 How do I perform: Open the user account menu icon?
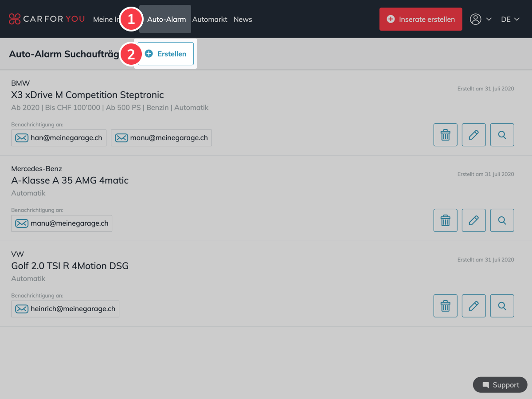[x=476, y=19]
